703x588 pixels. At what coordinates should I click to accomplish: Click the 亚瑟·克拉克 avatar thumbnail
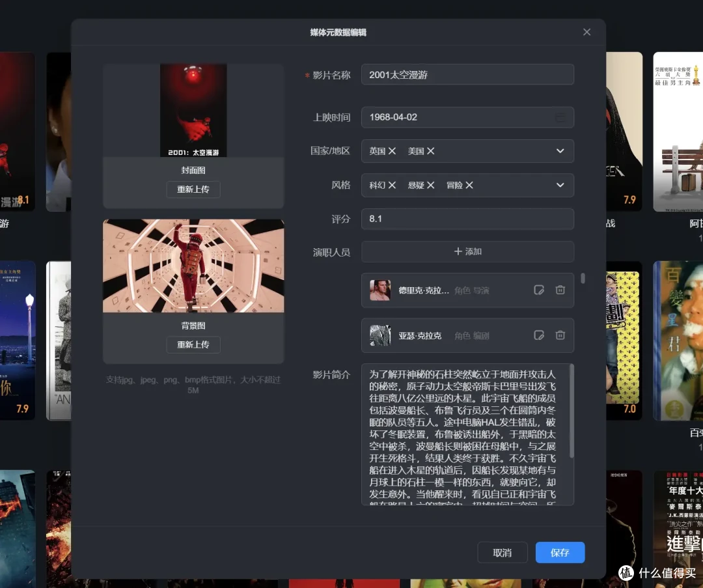click(380, 335)
